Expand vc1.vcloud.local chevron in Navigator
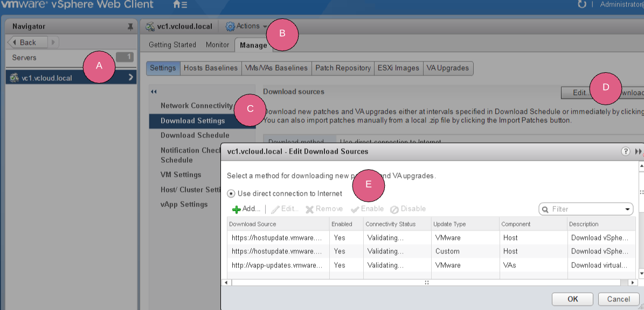Viewport: 644px width, 310px height. 130,77
